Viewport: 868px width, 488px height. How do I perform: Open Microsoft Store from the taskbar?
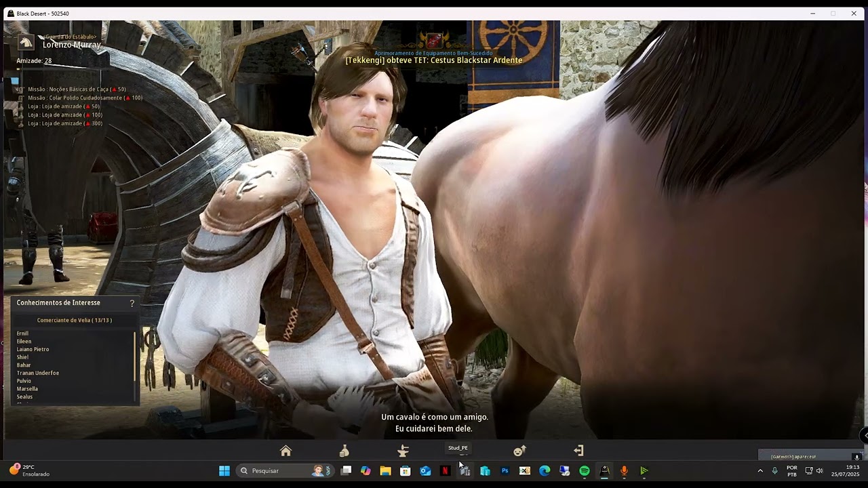pyautogui.click(x=406, y=470)
